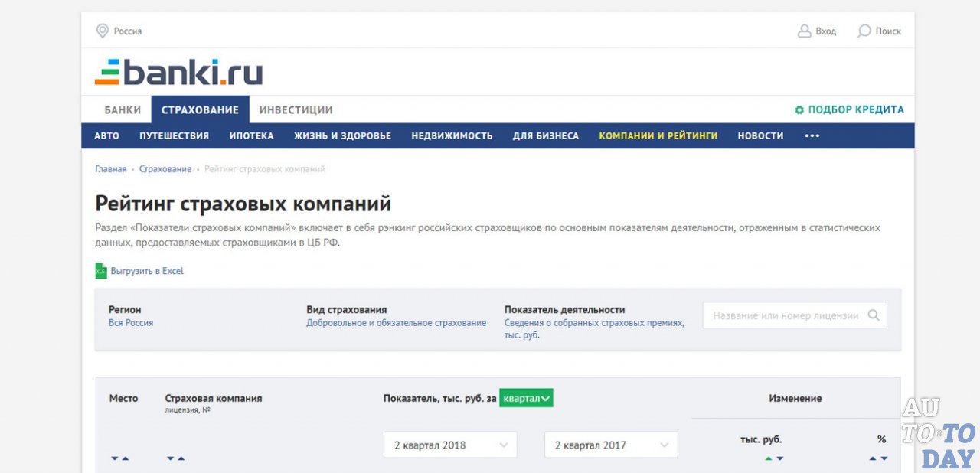Switch to the Инвестиции tab
The width and height of the screenshot is (980, 473).
tap(296, 110)
